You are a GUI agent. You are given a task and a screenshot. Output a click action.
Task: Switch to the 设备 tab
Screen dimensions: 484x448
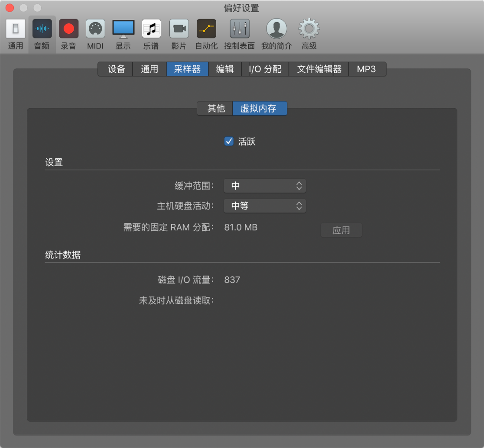point(115,69)
